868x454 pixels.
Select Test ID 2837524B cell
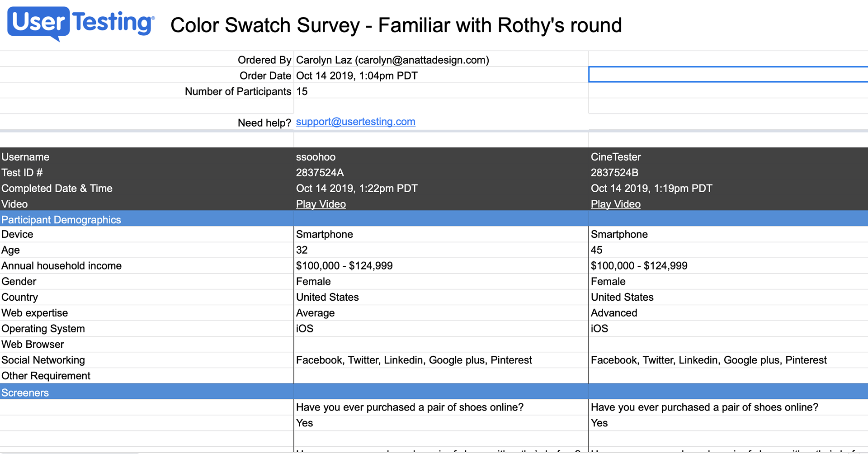[728, 173]
